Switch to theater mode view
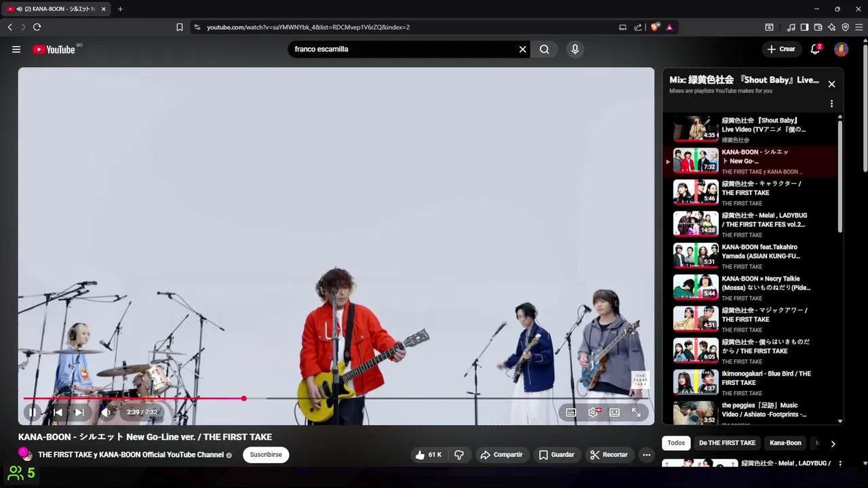The height and width of the screenshot is (488, 868). pos(614,412)
